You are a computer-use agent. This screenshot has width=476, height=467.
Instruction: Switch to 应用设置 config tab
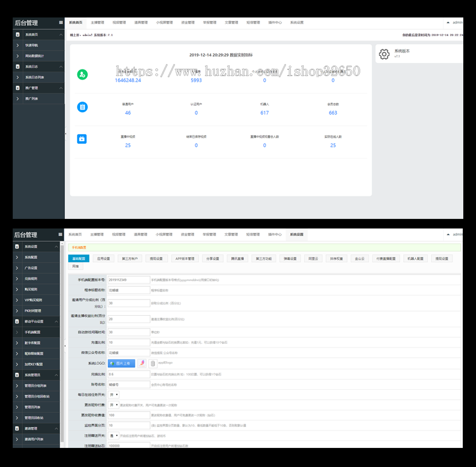point(104,259)
